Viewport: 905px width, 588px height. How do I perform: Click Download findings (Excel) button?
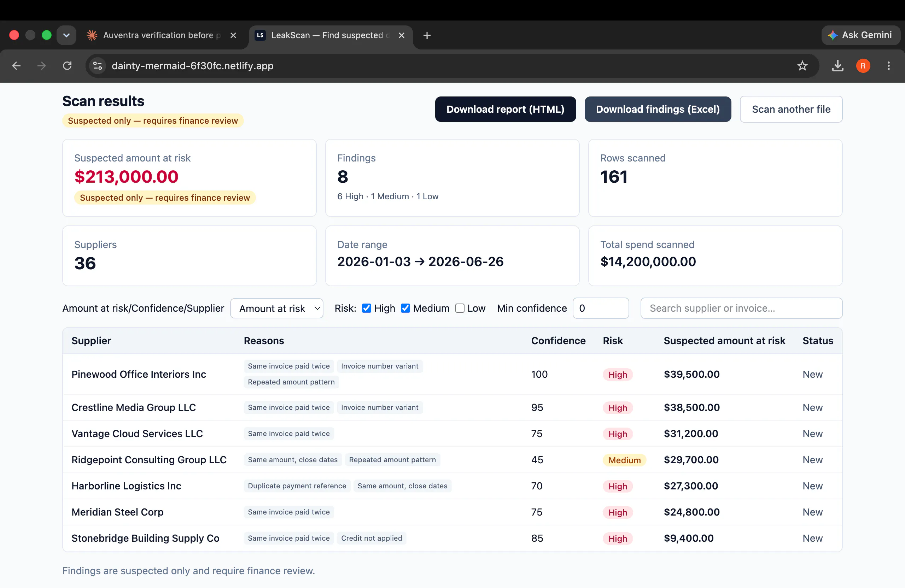(658, 110)
